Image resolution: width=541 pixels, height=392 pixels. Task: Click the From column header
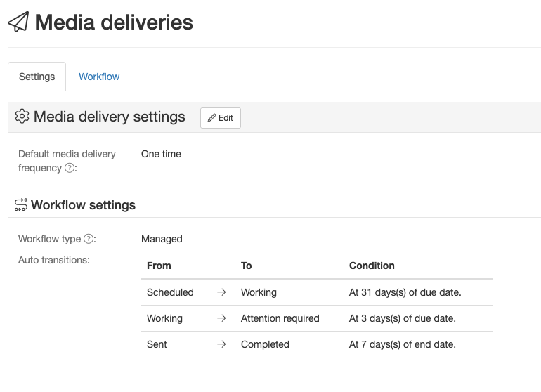click(x=159, y=266)
